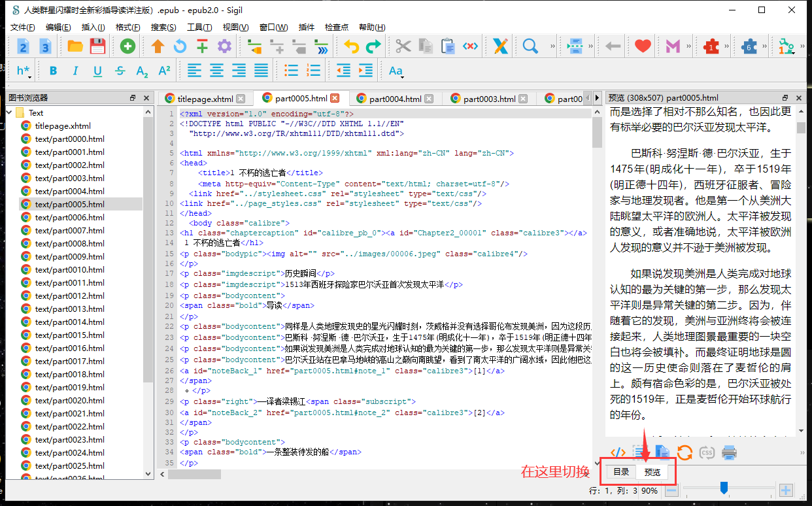
Task: Click the orange circular update icon below the preview
Action: [x=685, y=452]
